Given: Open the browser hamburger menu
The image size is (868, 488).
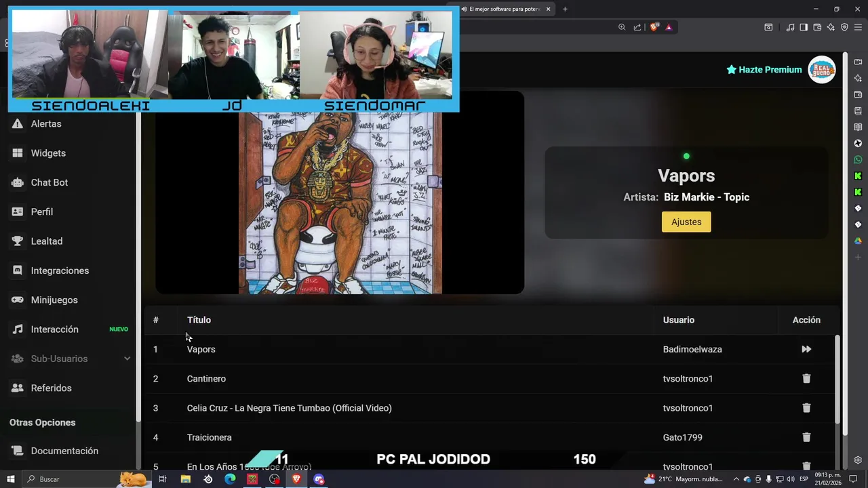Looking at the screenshot, I should 858,27.
